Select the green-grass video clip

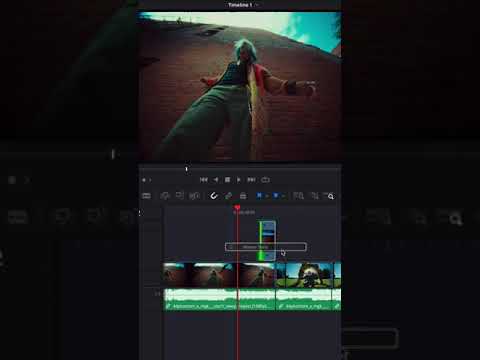(304, 275)
